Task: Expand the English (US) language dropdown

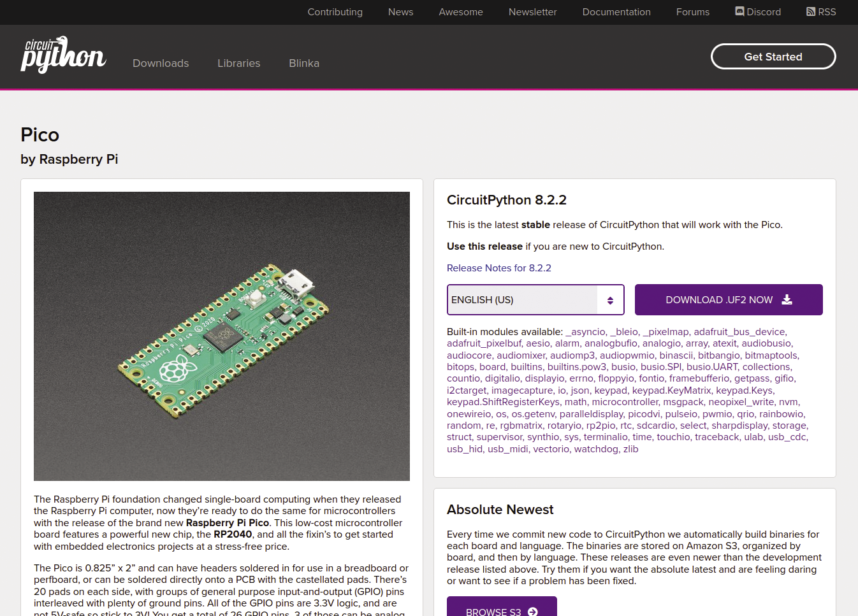Action: pyautogui.click(x=535, y=299)
